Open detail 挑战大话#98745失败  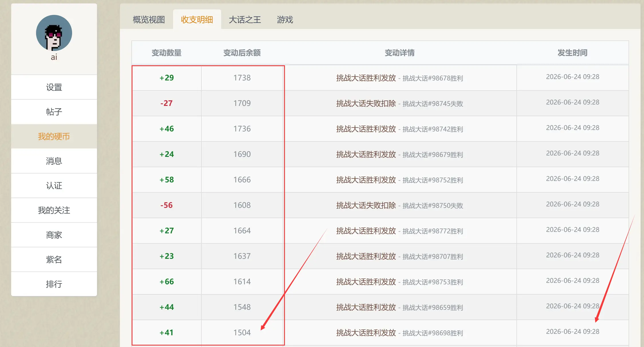pyautogui.click(x=433, y=104)
